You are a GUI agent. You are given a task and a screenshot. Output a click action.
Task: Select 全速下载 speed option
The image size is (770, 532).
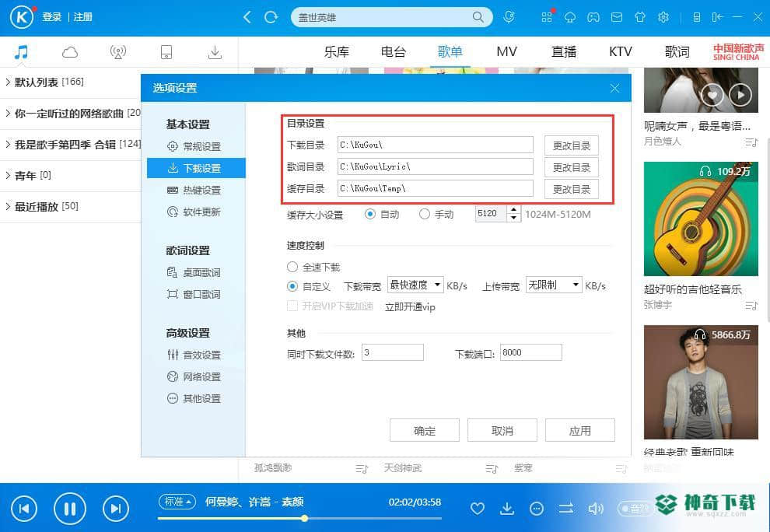click(x=292, y=267)
